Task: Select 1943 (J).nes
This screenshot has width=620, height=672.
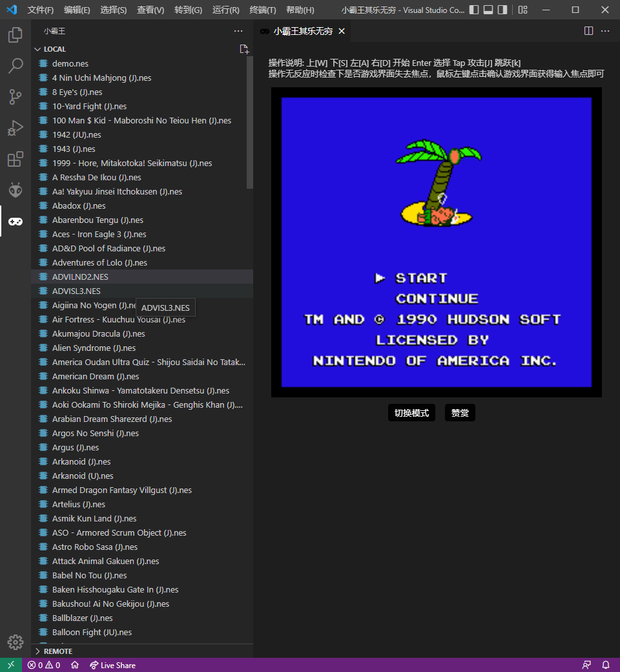Action: tap(142, 149)
